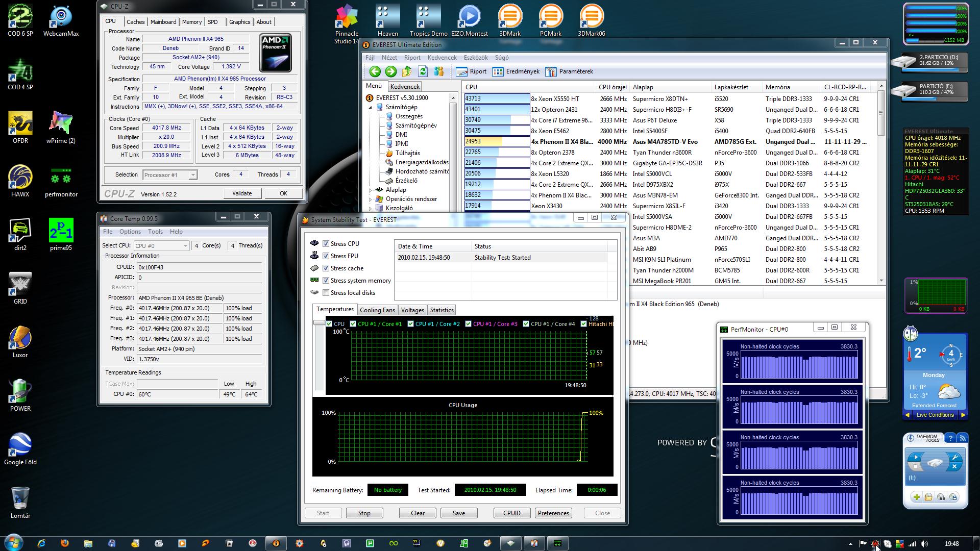Toggle CPU #1 / Core #3 graph checkbox

tap(469, 324)
